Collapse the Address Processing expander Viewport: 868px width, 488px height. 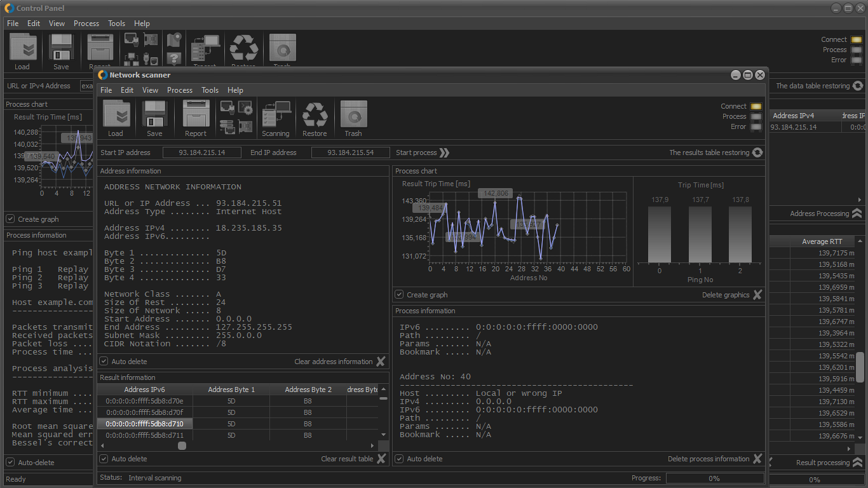(857, 213)
